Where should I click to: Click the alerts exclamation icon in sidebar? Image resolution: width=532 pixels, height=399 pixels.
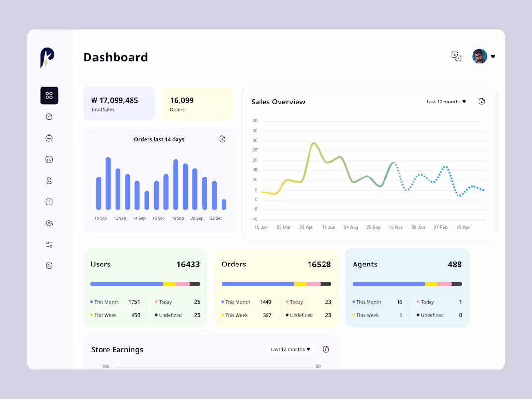[49, 202]
